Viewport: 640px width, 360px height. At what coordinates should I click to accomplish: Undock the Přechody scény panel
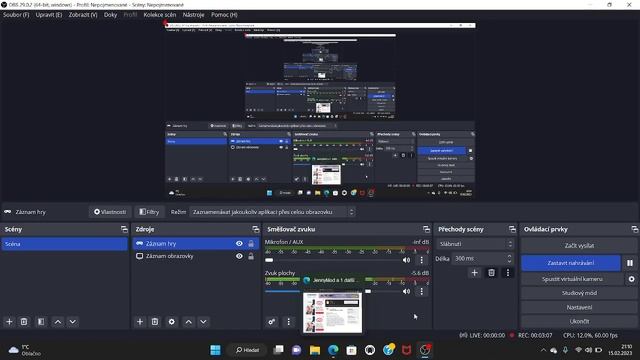tap(512, 229)
